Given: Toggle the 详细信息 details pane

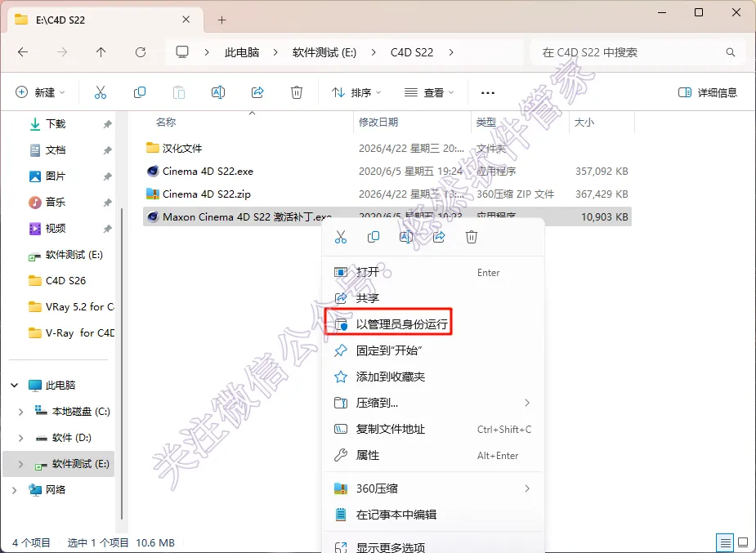Looking at the screenshot, I should pos(708,92).
